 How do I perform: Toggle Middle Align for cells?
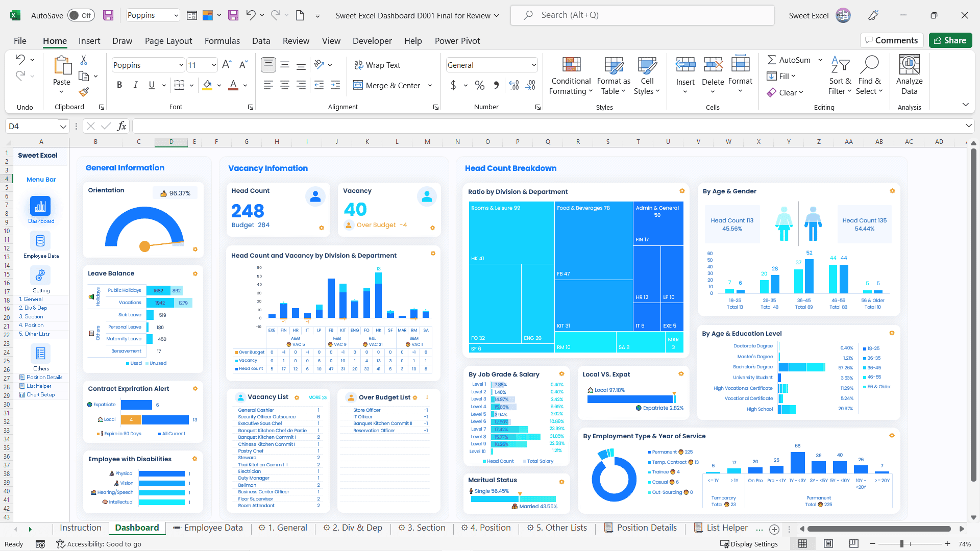(285, 64)
